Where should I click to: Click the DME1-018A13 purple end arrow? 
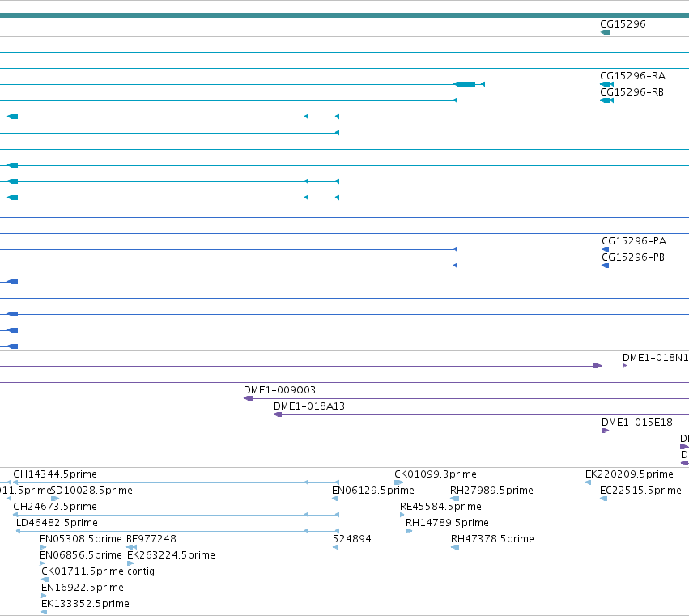pyautogui.click(x=278, y=414)
